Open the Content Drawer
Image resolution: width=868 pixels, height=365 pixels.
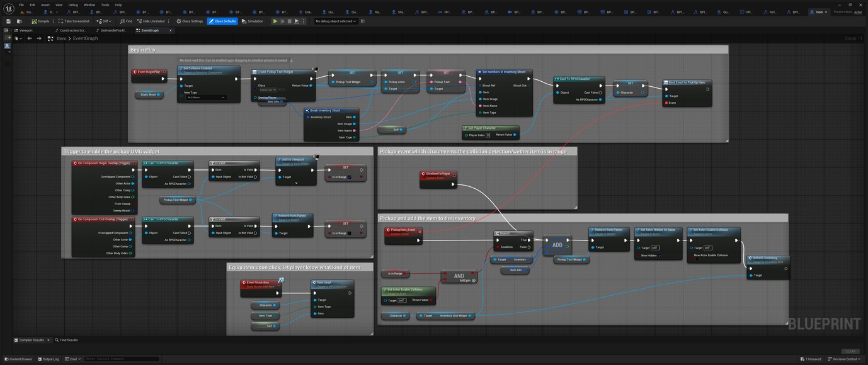click(x=19, y=359)
